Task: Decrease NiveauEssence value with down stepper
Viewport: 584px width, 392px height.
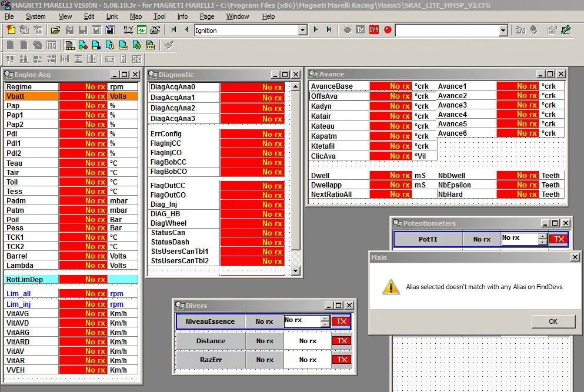Action: point(325,324)
